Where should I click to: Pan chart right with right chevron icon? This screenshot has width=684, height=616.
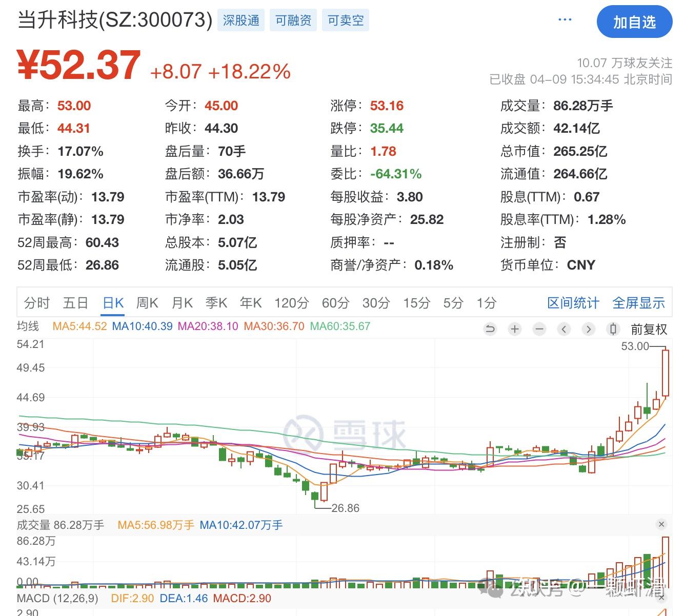pyautogui.click(x=589, y=329)
